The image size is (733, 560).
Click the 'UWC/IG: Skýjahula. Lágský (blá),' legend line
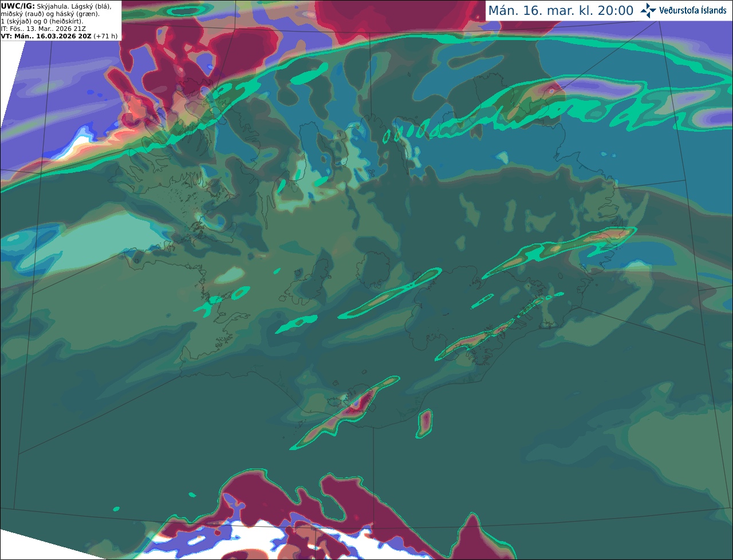(x=56, y=6)
